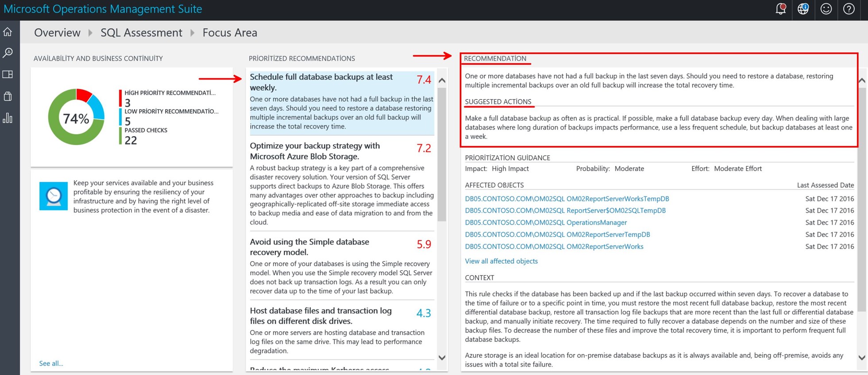Image resolution: width=868 pixels, height=375 pixels.
Task: Open the dashboard view icon in sidebar
Action: click(x=8, y=74)
